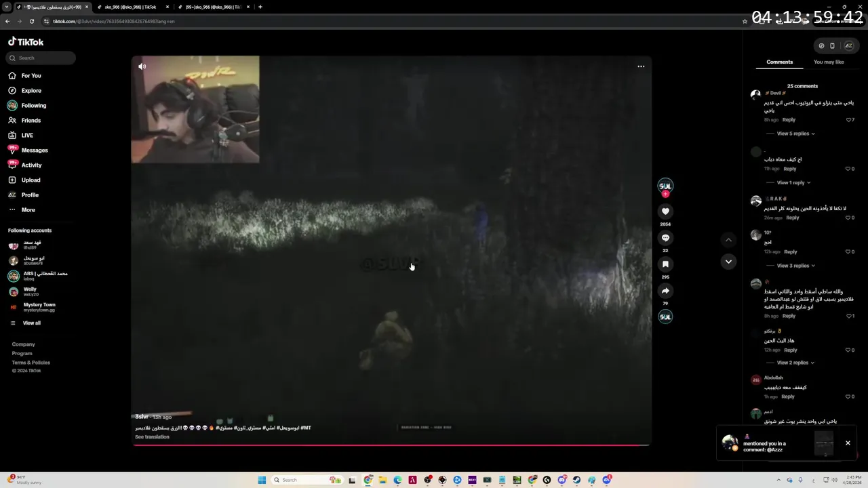Open comments via the speech bubble icon
This screenshot has height=488, width=868.
click(x=665, y=238)
